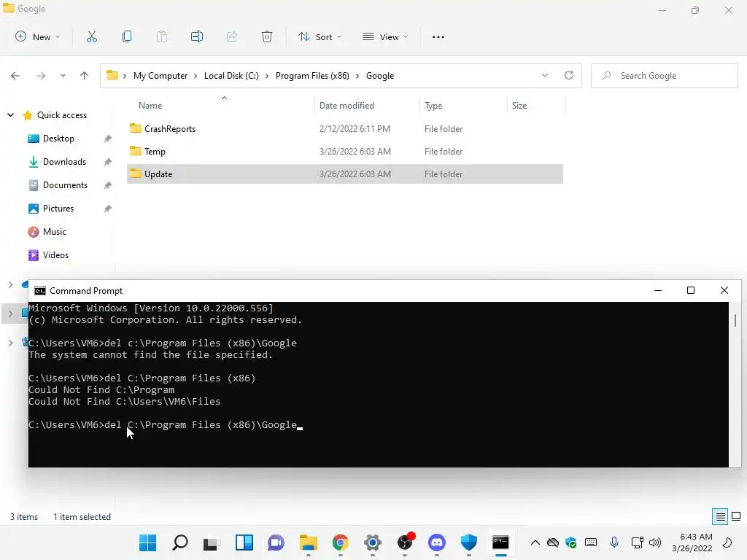Click the microphone tray icon

click(x=614, y=542)
